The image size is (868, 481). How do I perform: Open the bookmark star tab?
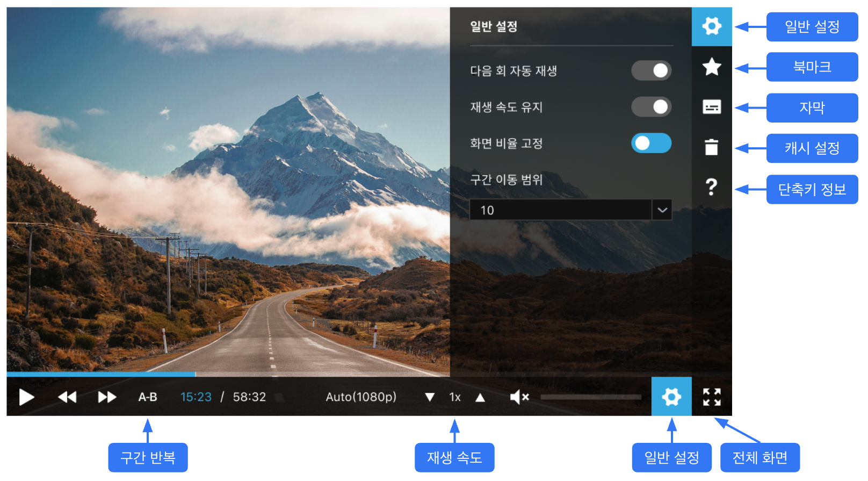tap(712, 67)
